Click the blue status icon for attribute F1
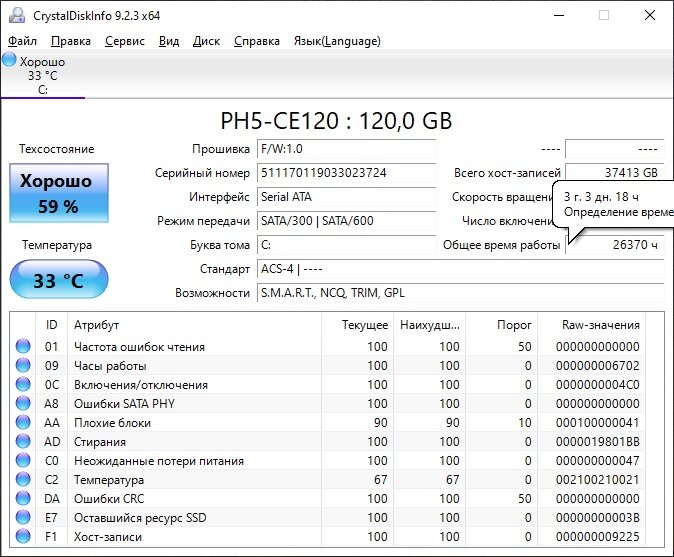The width and height of the screenshot is (674, 557). [x=23, y=536]
